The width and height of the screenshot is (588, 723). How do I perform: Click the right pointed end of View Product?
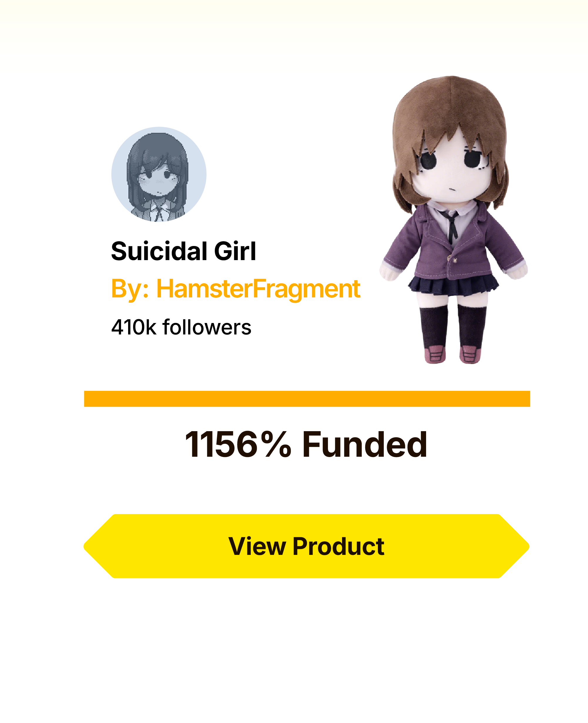pos(514,546)
